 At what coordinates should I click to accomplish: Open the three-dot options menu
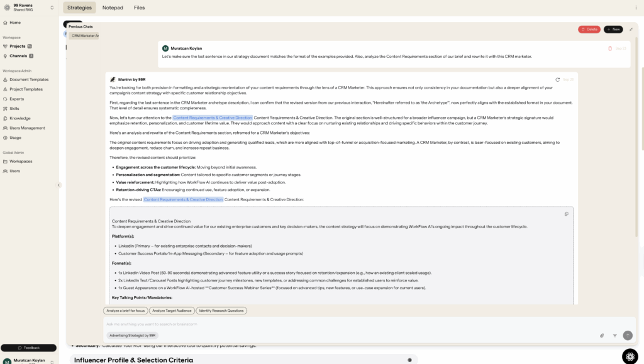pos(636,8)
